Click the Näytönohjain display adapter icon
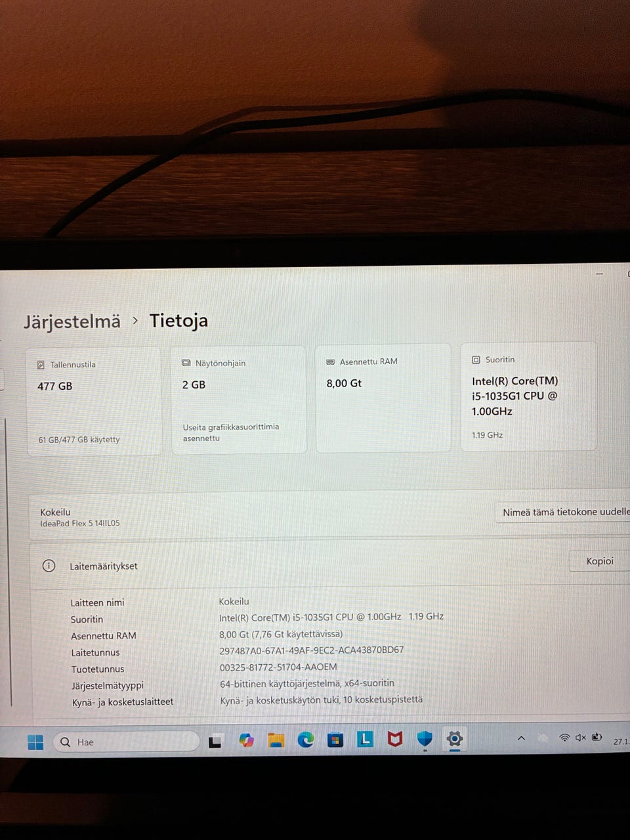 186,363
